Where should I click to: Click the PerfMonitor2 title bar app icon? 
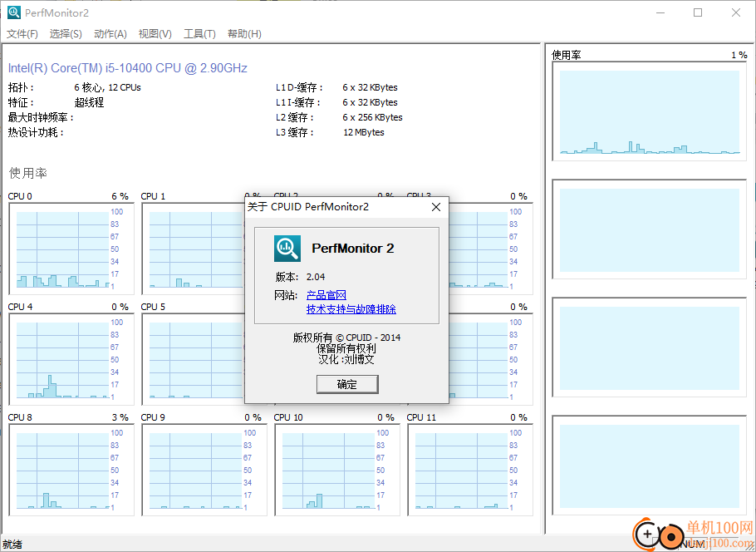(14, 12)
